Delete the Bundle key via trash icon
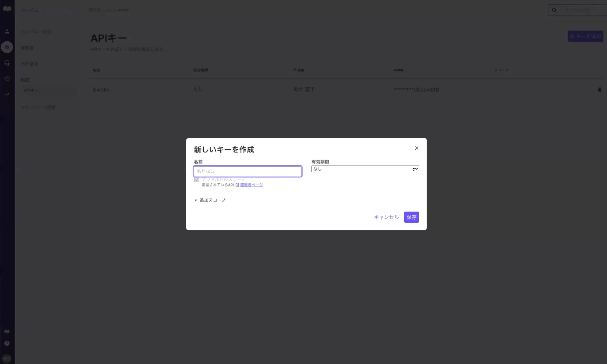This screenshot has height=364, width=607. (600, 90)
